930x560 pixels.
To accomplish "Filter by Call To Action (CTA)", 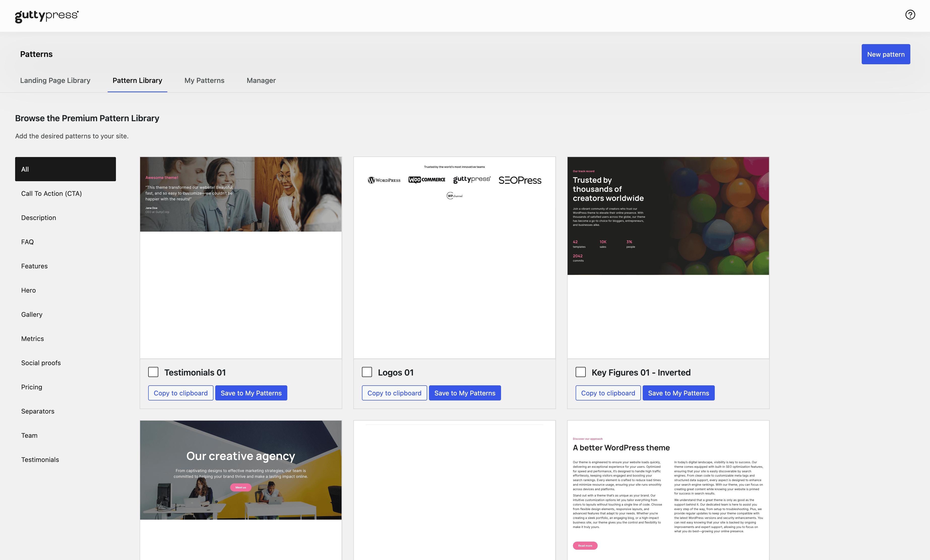I will click(65, 193).
